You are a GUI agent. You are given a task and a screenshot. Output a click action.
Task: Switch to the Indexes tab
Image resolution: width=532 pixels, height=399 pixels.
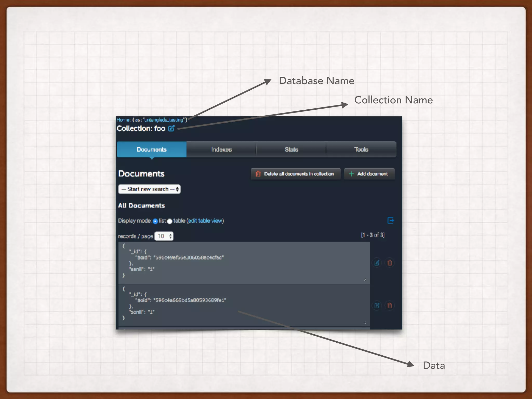coord(221,149)
